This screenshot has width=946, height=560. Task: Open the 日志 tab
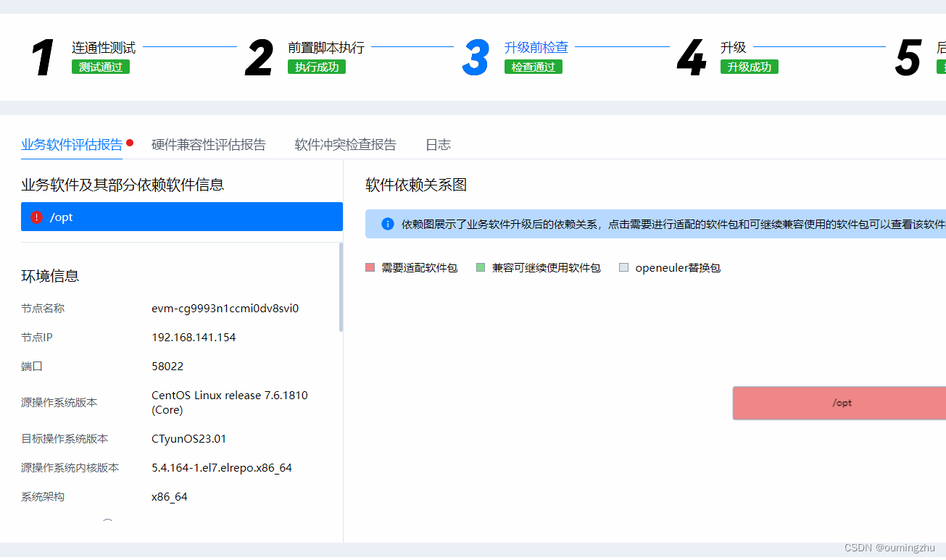tap(439, 144)
